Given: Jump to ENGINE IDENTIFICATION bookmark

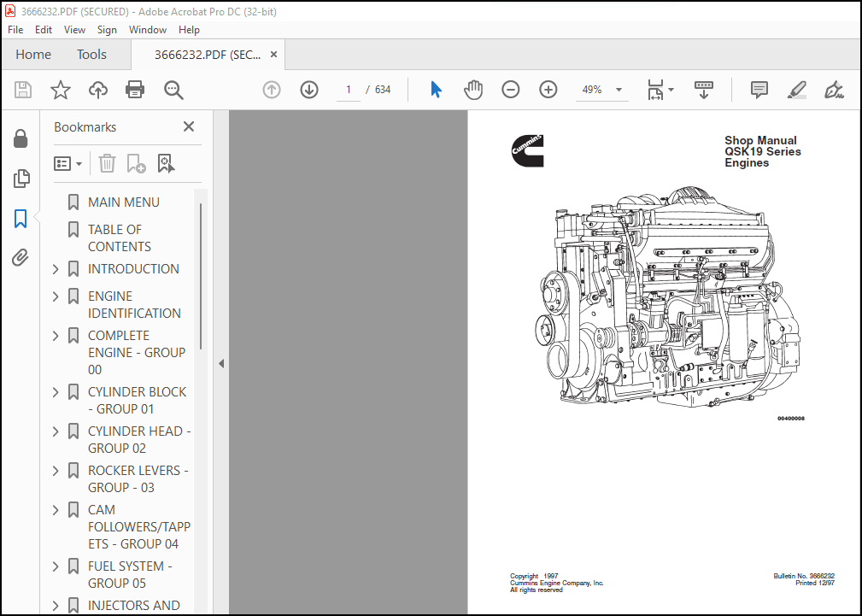Looking at the screenshot, I should 134,305.
